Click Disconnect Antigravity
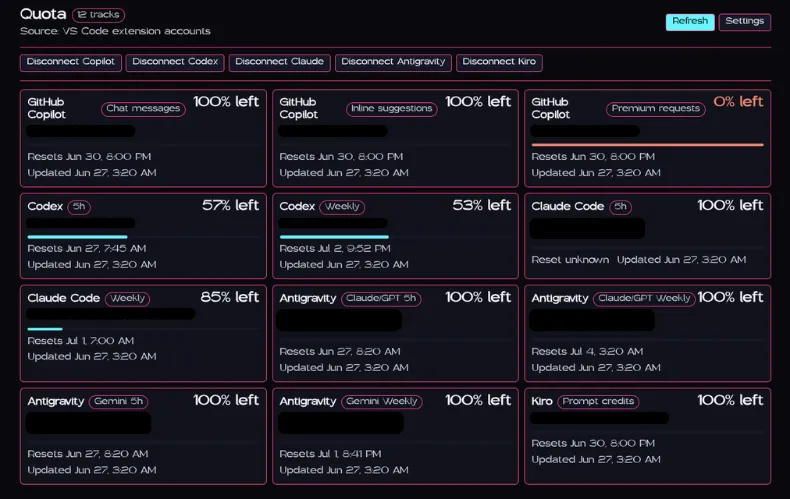The height and width of the screenshot is (499, 790). [x=393, y=63]
